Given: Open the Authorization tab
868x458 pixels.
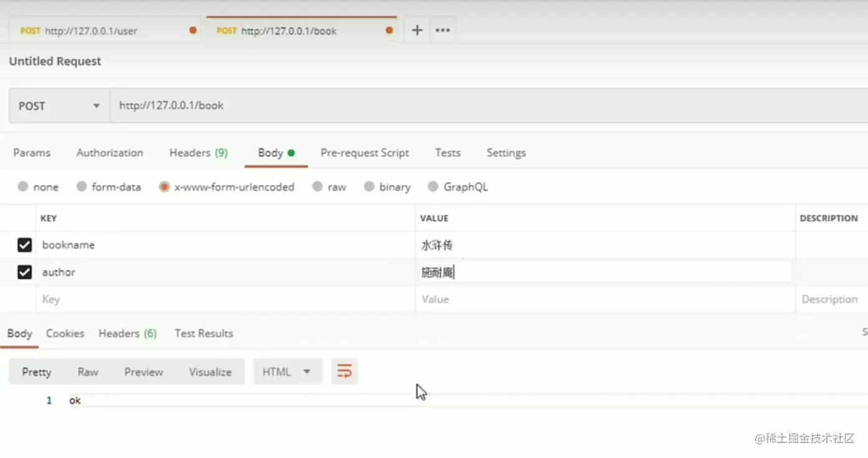Looking at the screenshot, I should coord(110,153).
